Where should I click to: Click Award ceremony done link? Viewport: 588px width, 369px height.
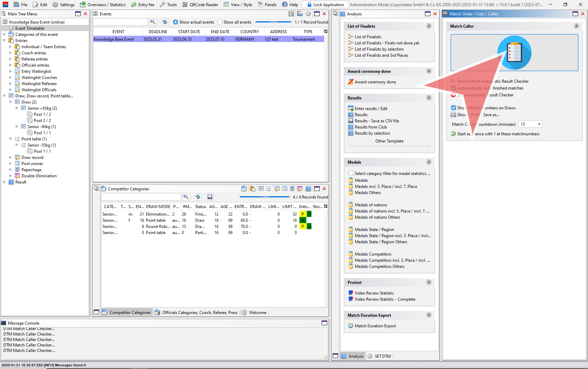click(375, 82)
